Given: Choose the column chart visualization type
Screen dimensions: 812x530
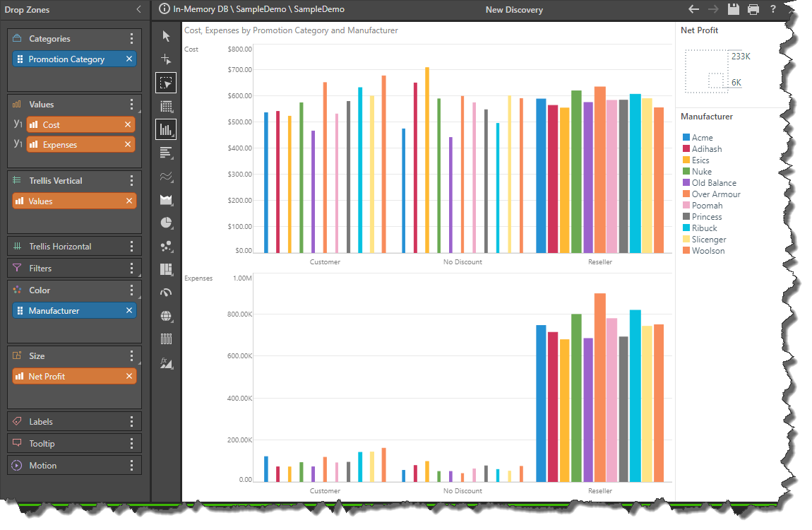Looking at the screenshot, I should pyautogui.click(x=166, y=129).
